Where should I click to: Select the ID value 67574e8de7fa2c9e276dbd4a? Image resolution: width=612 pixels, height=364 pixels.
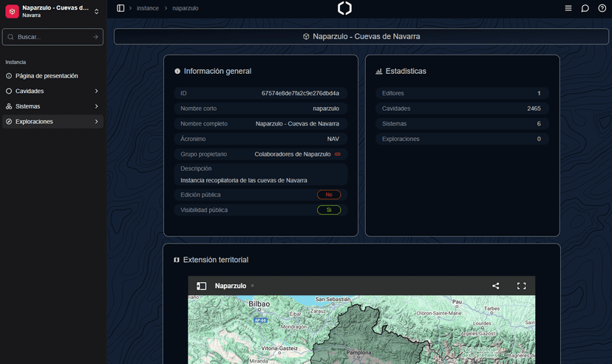pos(300,94)
